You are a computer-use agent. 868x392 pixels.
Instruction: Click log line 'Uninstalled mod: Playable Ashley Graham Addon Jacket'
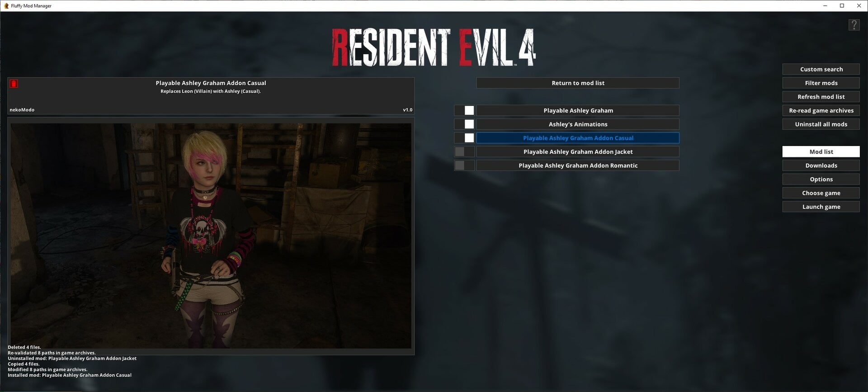point(72,359)
